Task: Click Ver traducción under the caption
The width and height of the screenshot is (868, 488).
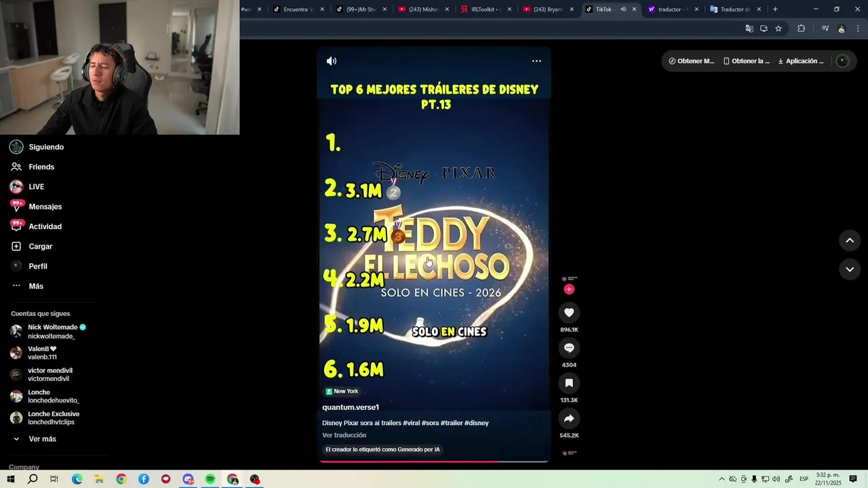Action: (x=344, y=435)
